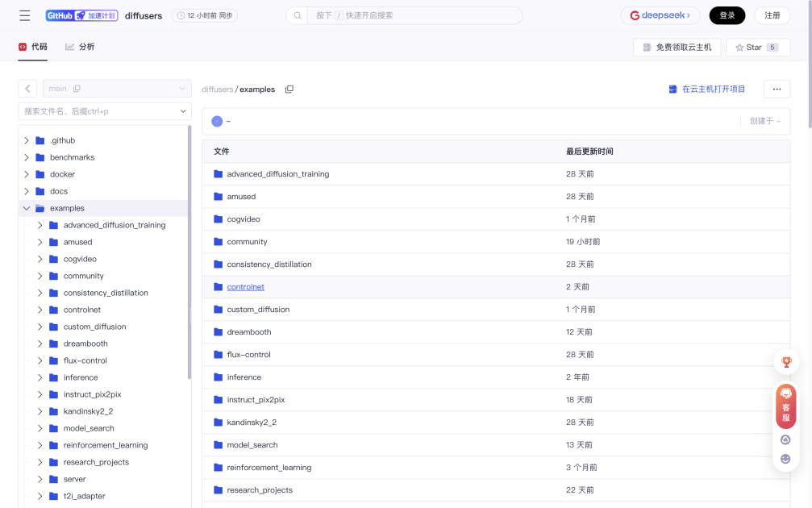This screenshot has width=812, height=508.
Task: Expand the docs folder in tree
Action: (x=27, y=191)
